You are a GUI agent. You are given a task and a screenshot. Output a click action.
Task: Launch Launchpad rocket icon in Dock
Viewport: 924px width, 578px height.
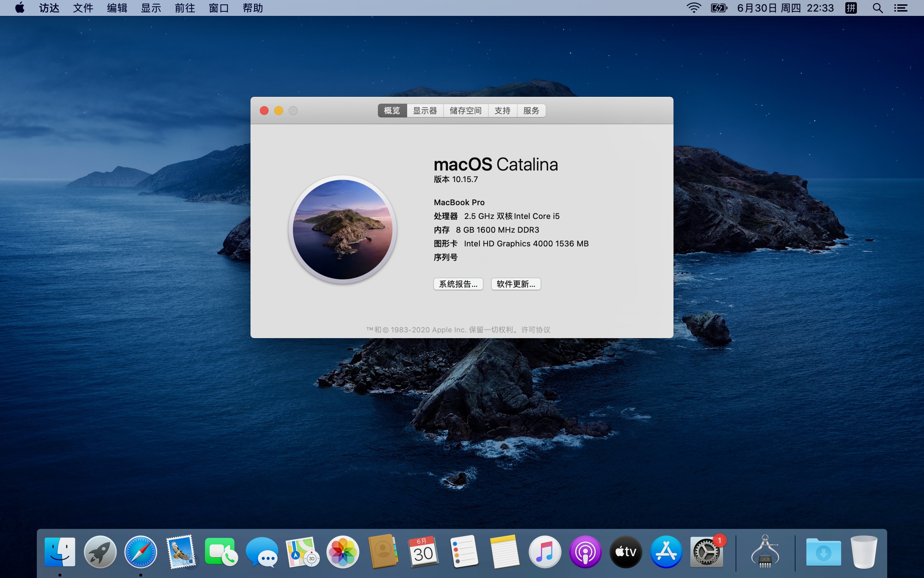click(x=100, y=552)
